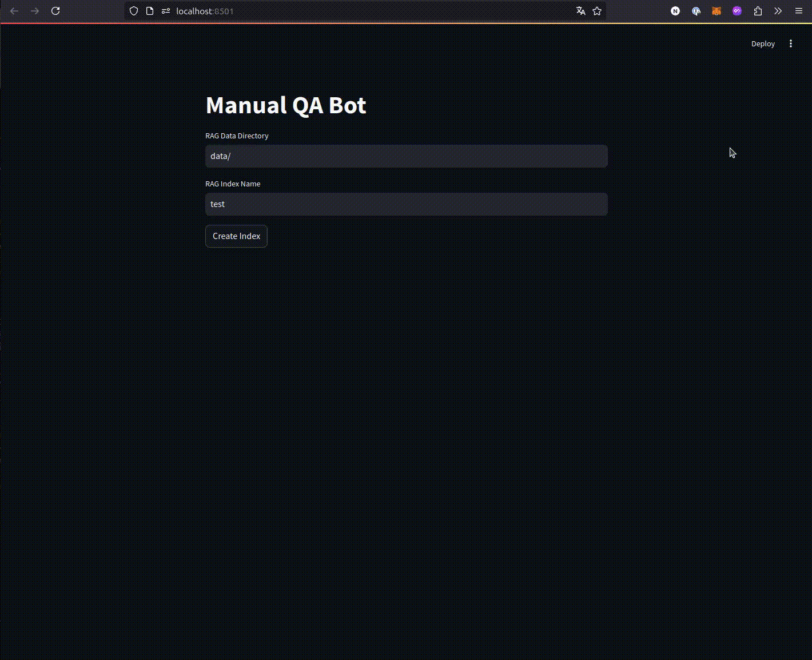Viewport: 812px width, 660px height.
Task: Click the Create Index button
Action: [x=236, y=236]
